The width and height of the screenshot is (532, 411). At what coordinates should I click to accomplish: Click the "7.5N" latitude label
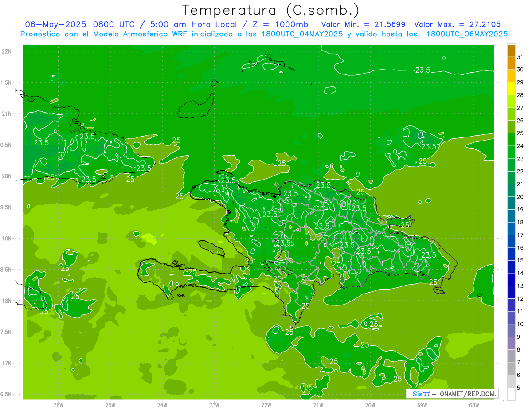6,332
